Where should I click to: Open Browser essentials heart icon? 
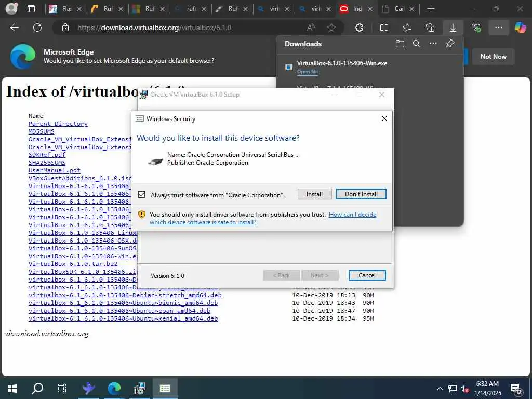tap(476, 28)
